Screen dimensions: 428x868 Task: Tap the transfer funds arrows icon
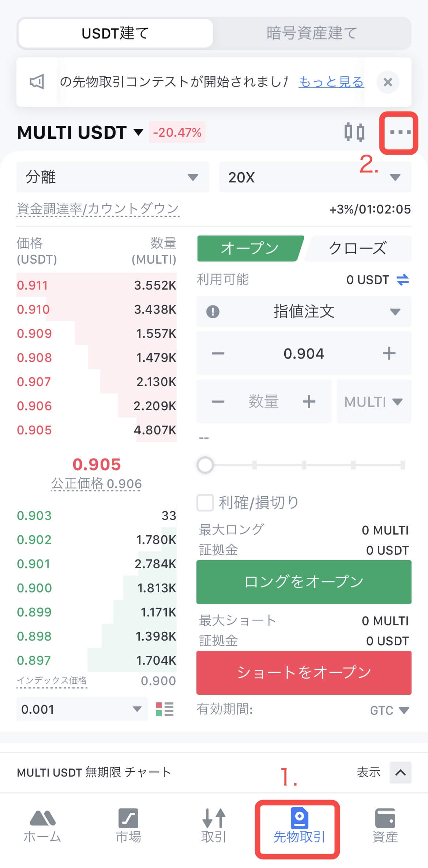[403, 280]
